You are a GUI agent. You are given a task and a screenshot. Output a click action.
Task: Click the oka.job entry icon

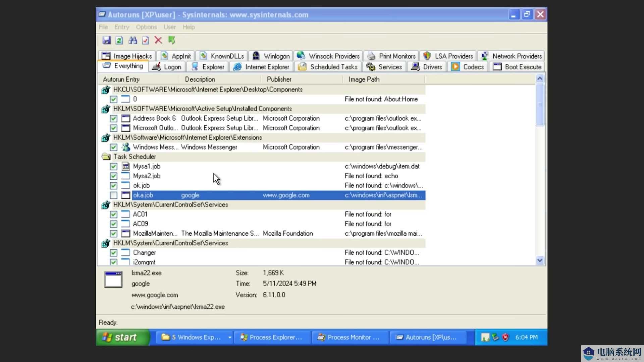point(125,195)
